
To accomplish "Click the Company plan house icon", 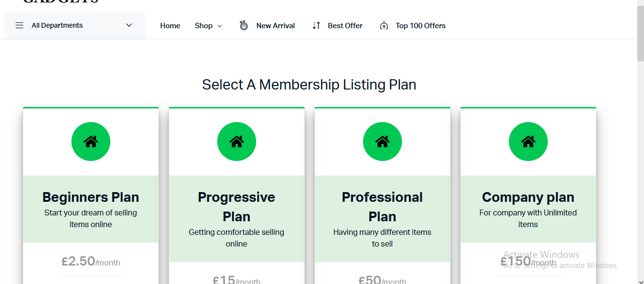I will tap(528, 142).
